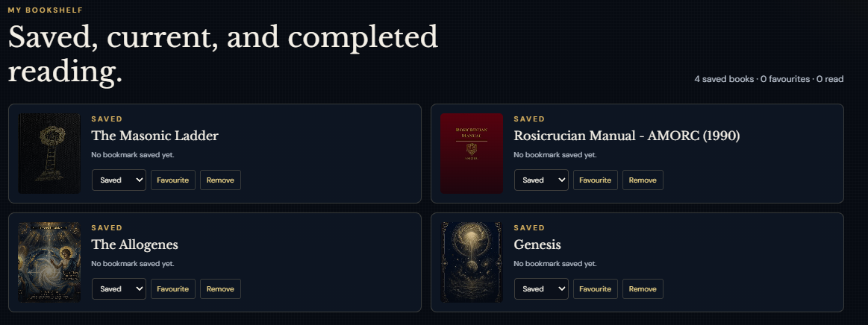The height and width of the screenshot is (325, 868).
Task: Open the Rosicrucian Manual red cover
Action: (x=472, y=154)
